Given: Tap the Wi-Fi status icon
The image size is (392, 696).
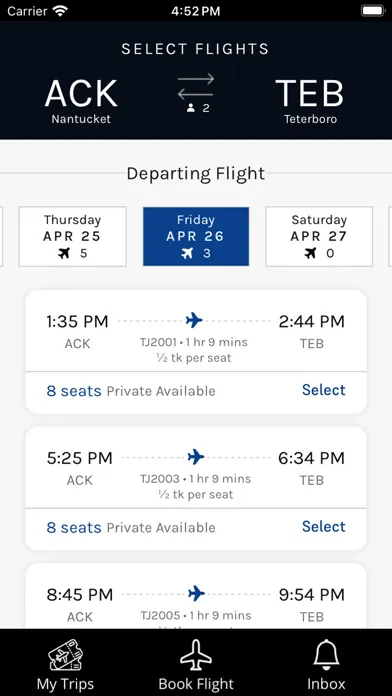Looking at the screenshot, I should point(59,11).
